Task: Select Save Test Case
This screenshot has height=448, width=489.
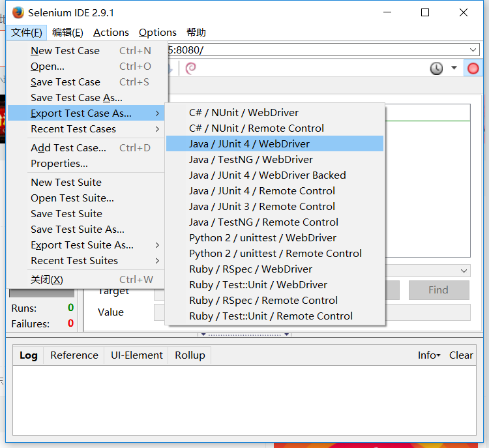Action: point(87,82)
